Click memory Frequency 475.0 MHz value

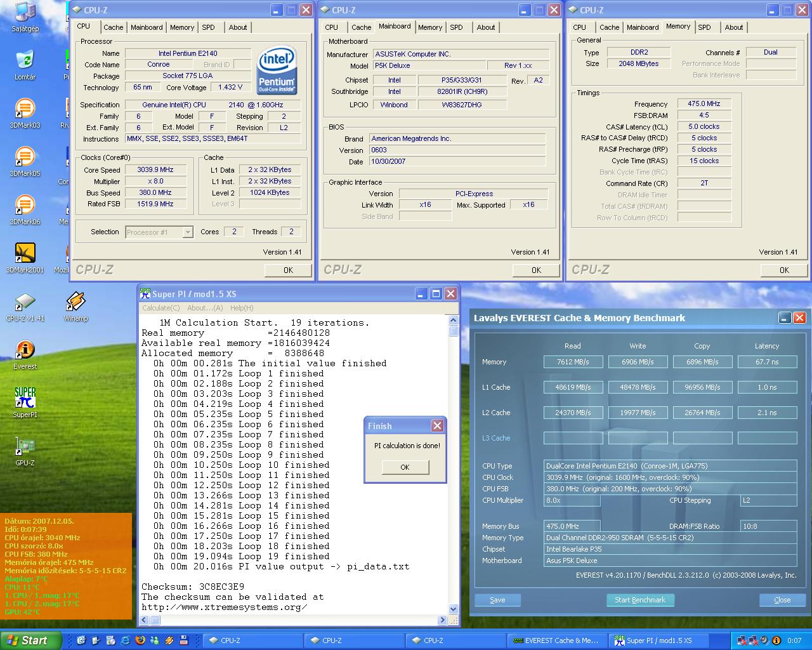coord(704,103)
